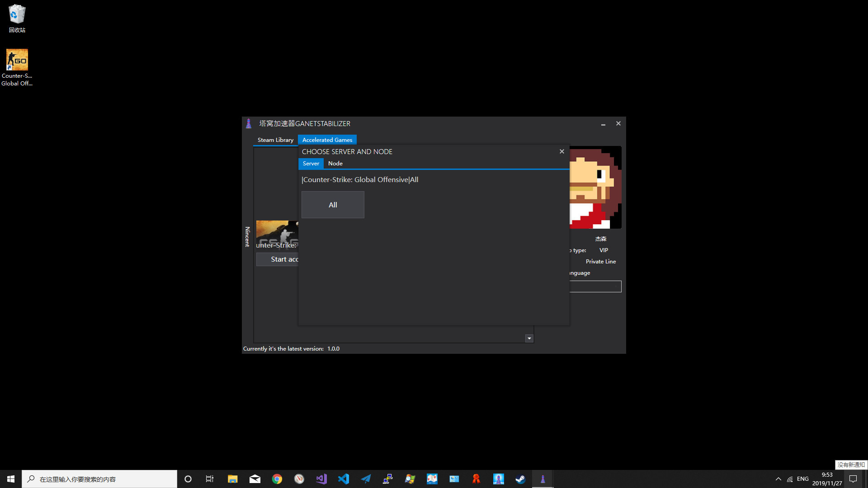Screen dimensions: 868x488
Task: Open Visual Studio Code from the taskbar
Action: 344,479
